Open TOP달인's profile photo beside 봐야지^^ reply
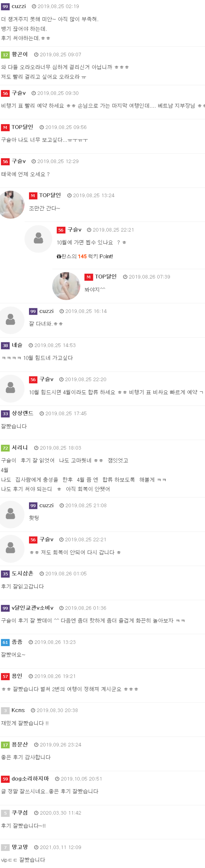Image resolution: width=205 pixels, height=868 pixels. [66, 286]
